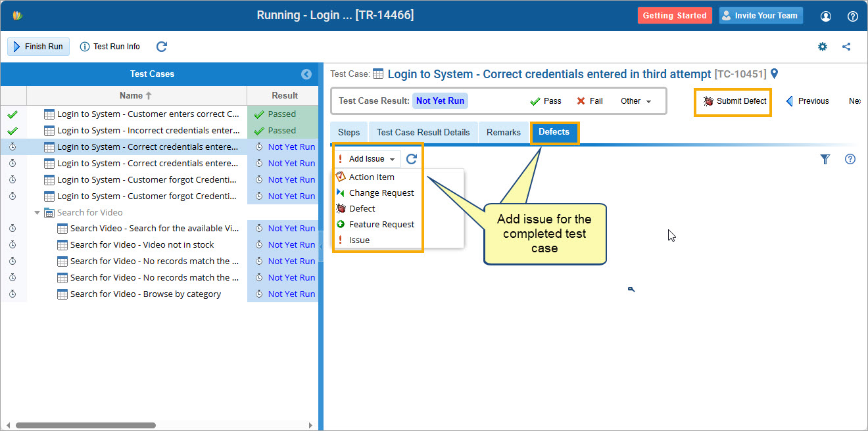Open the help question mark in header
868x431 pixels.
852,16
